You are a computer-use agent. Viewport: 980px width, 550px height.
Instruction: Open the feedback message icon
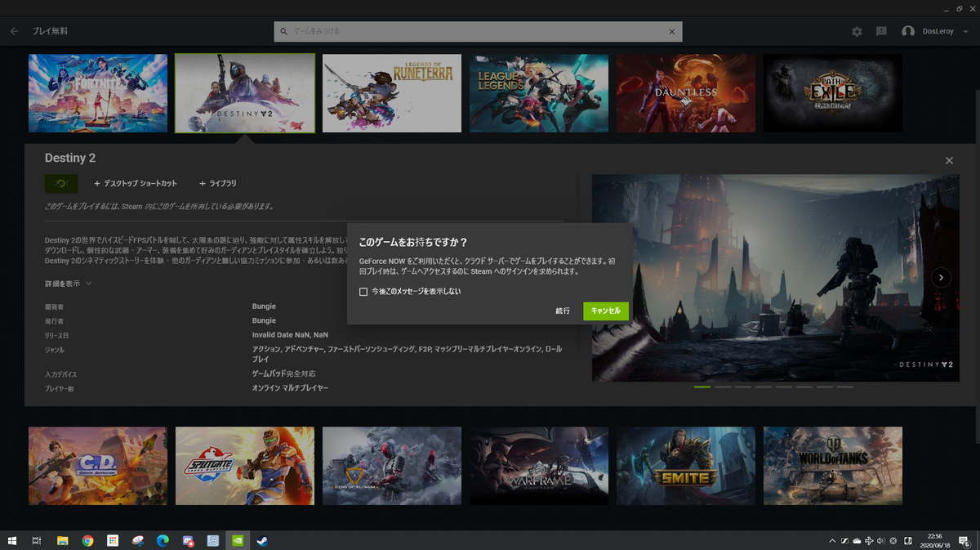881,31
